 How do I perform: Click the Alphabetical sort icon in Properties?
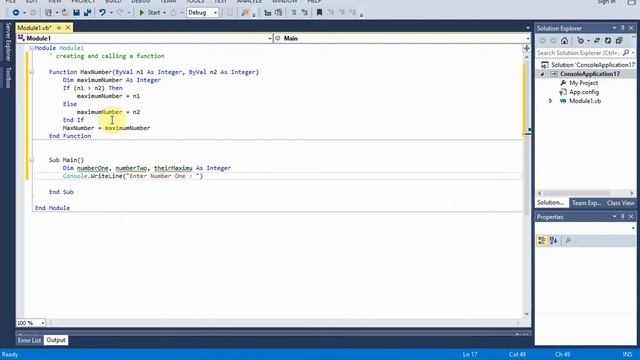[x=553, y=240]
